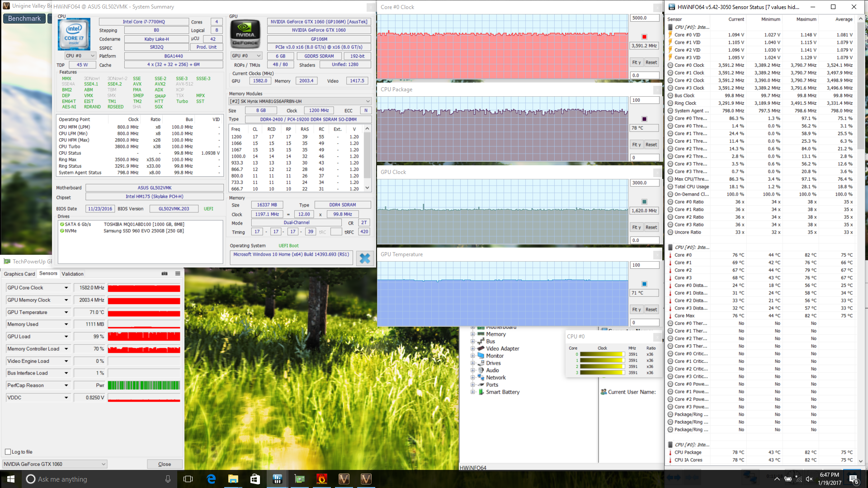Image resolution: width=868 pixels, height=488 pixels.
Task: Switch to the Sensors tab
Action: click(48, 273)
